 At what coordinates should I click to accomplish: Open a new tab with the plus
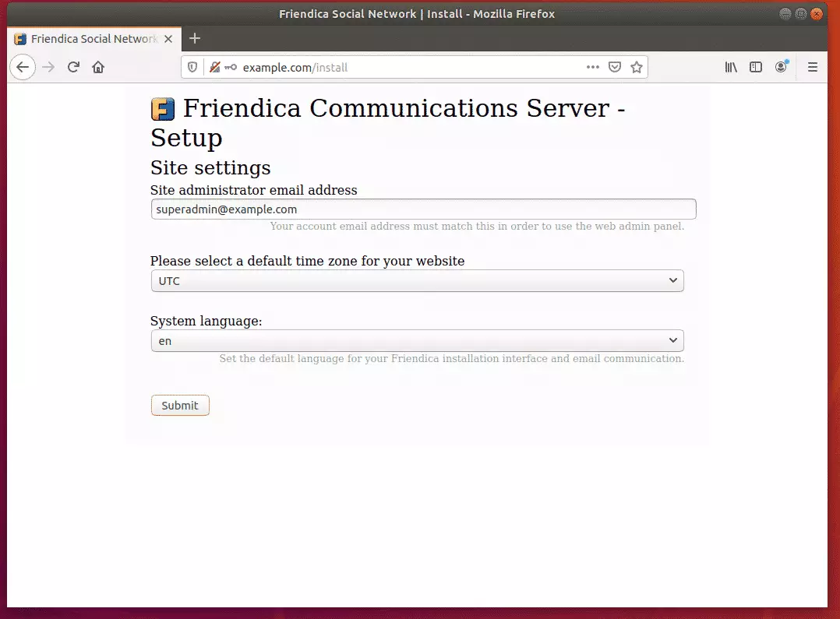coord(195,39)
